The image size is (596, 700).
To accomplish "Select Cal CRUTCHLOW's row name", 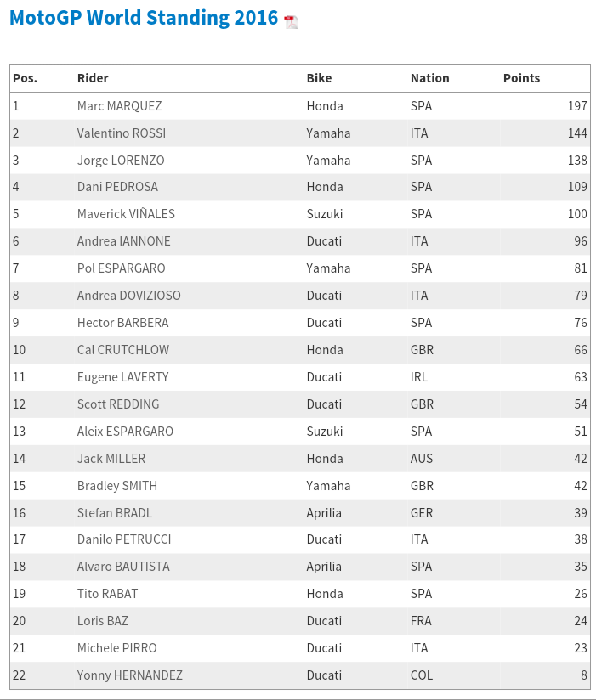I will point(122,350).
